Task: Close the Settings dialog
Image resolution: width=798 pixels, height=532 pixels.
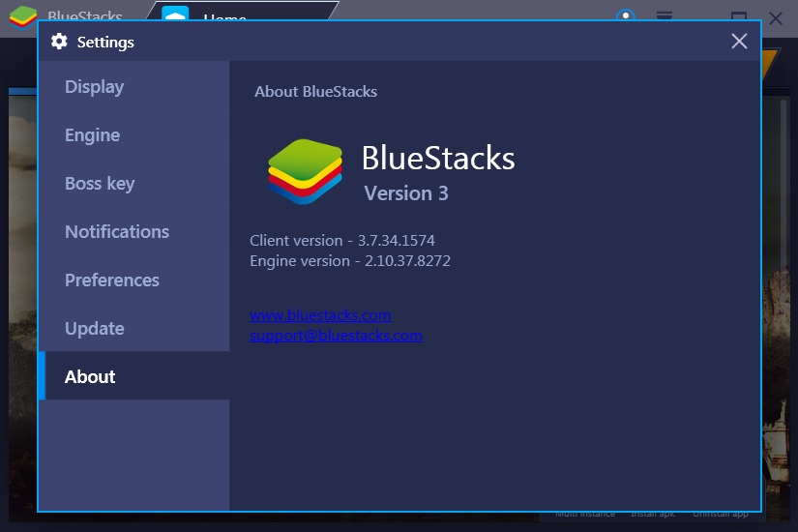Action: point(739,41)
